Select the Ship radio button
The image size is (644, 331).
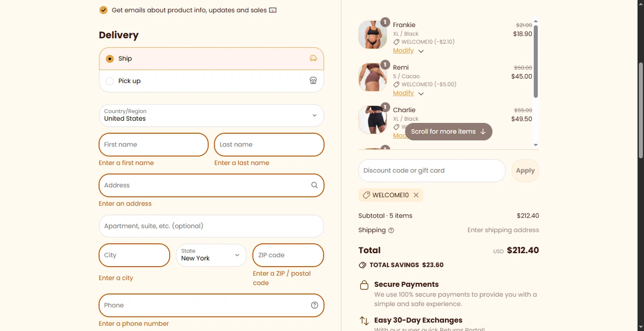pyautogui.click(x=110, y=58)
